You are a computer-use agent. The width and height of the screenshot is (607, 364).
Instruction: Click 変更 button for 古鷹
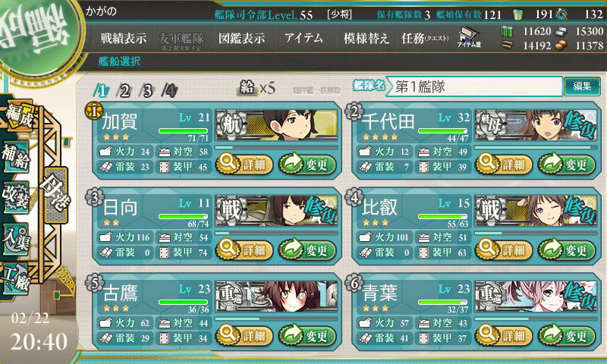(x=307, y=335)
